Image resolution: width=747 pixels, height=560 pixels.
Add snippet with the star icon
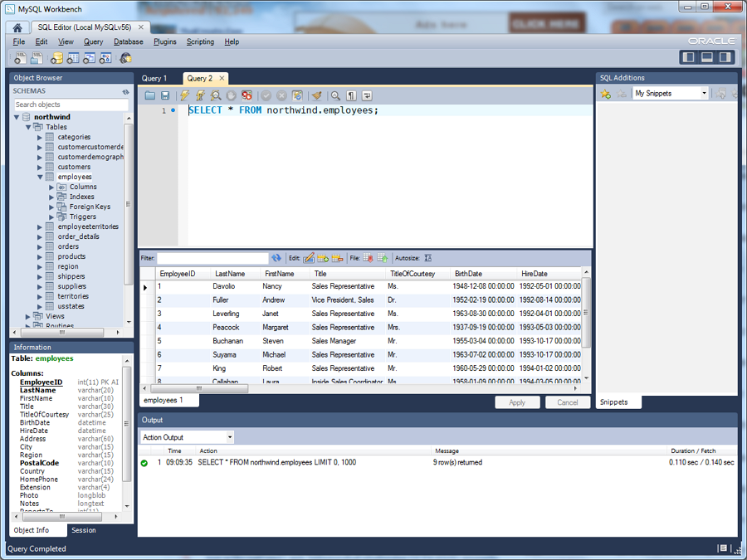coord(606,94)
